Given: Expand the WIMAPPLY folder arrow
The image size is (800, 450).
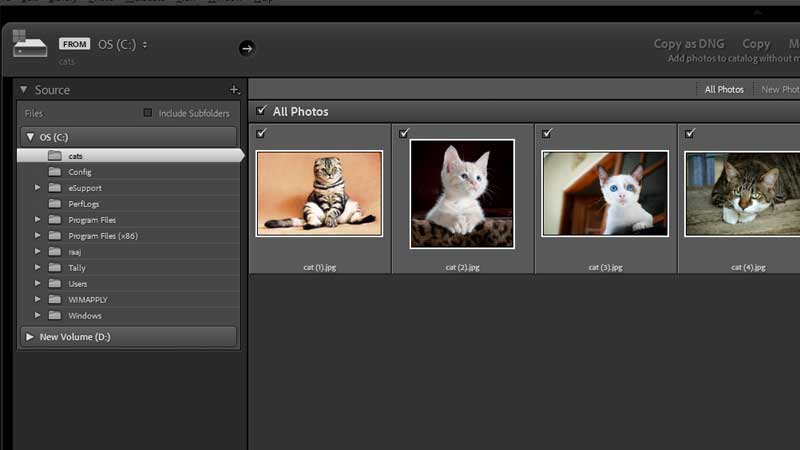Looking at the screenshot, I should click(x=37, y=299).
